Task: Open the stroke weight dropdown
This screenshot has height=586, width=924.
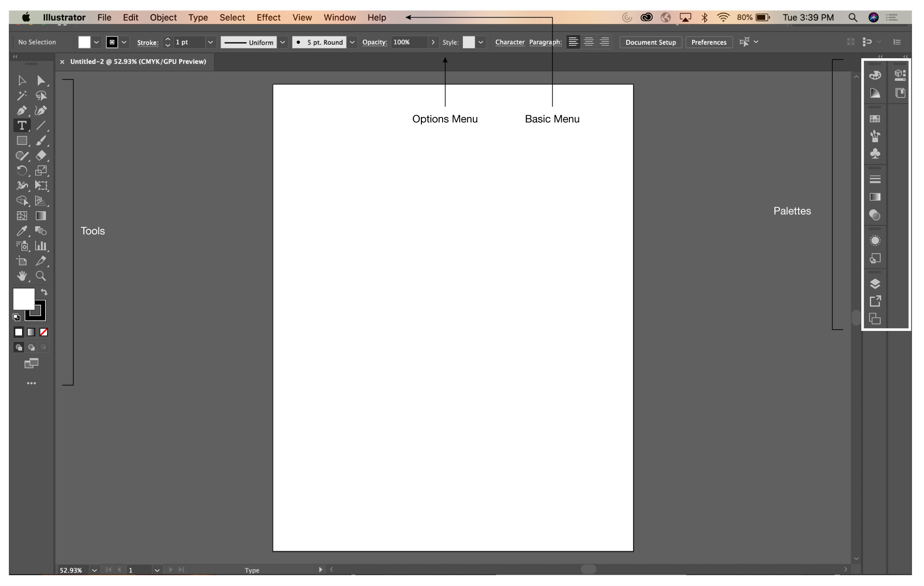Action: [210, 42]
